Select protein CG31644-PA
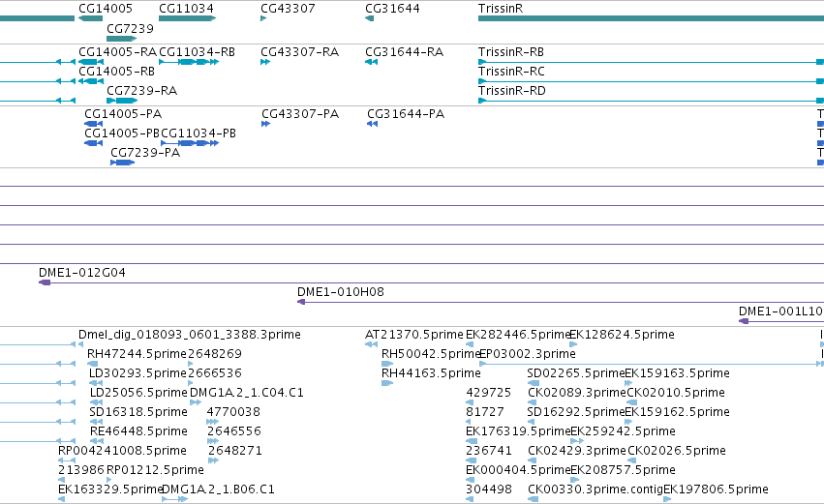 coord(405,114)
